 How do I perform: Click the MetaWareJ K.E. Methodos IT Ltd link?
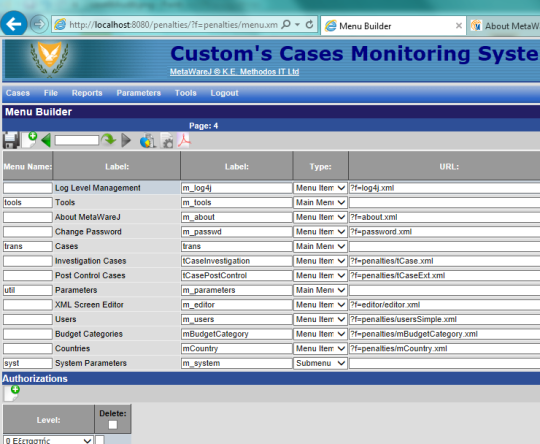coord(235,72)
